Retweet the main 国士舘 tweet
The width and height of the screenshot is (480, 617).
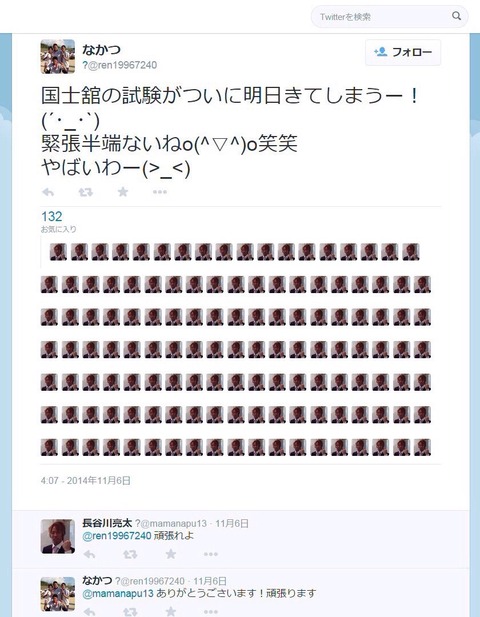[85, 192]
